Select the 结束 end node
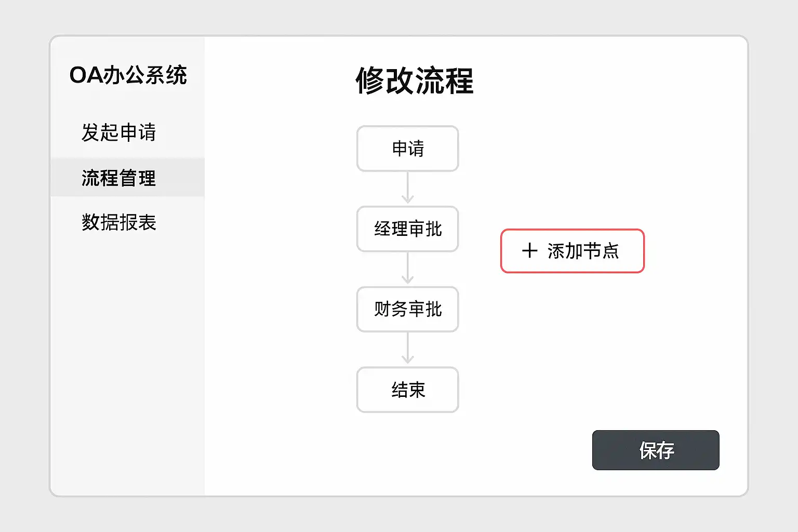Screen dimensions: 798x532 408,390
